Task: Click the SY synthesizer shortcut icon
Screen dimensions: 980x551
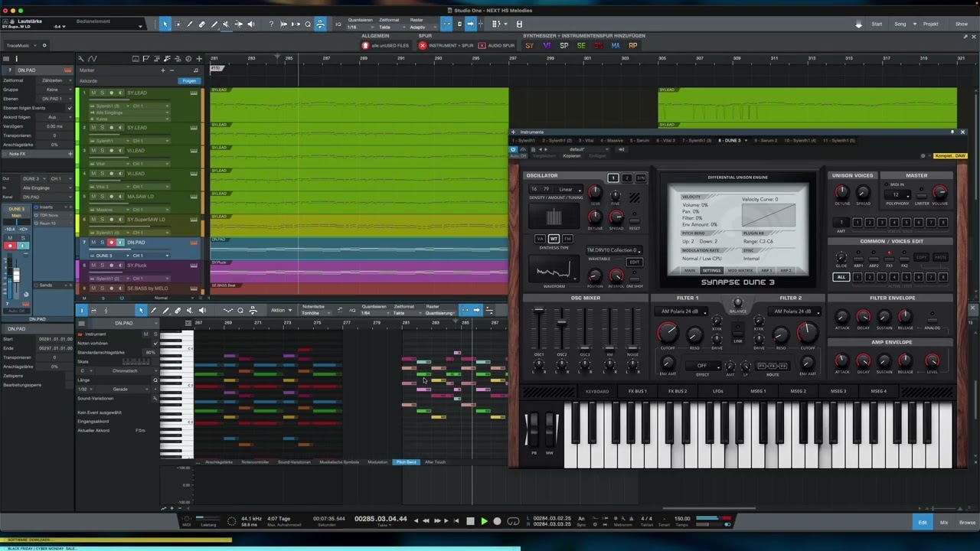Action: tap(529, 45)
